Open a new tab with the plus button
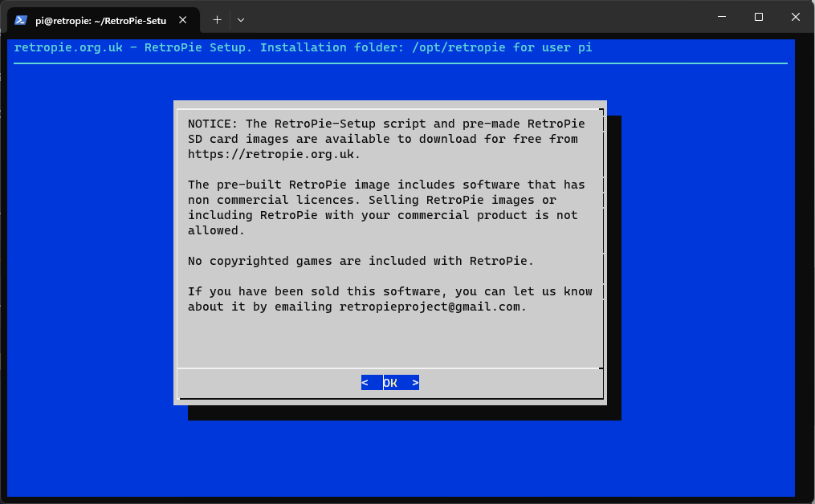This screenshot has width=815, height=504. 217,19
